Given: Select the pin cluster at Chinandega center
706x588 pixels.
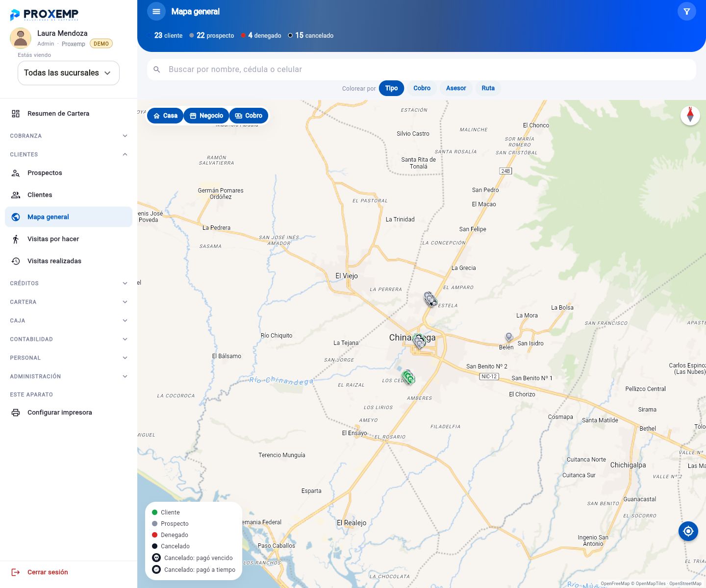Looking at the screenshot, I should pos(419,341).
